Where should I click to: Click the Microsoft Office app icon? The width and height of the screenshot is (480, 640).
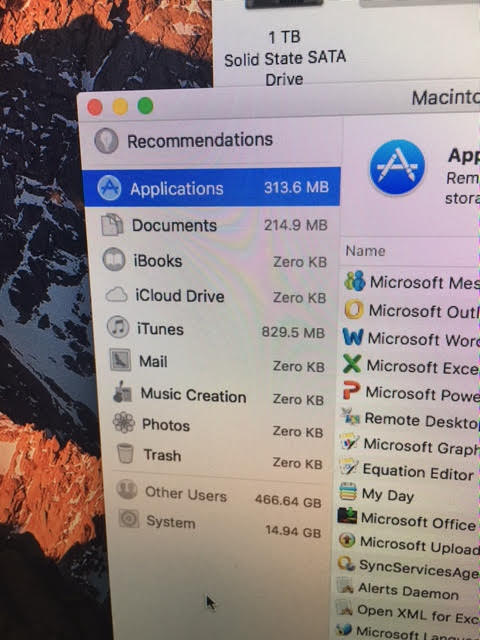[x=347, y=516]
